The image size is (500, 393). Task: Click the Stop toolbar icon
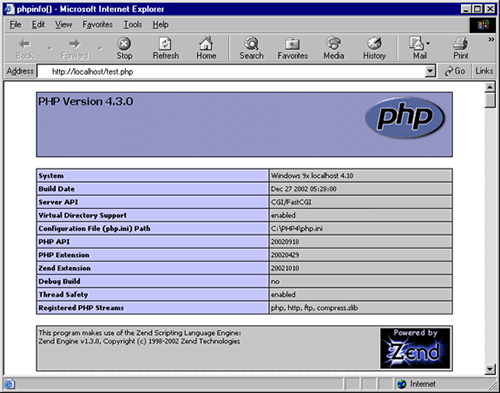124,44
